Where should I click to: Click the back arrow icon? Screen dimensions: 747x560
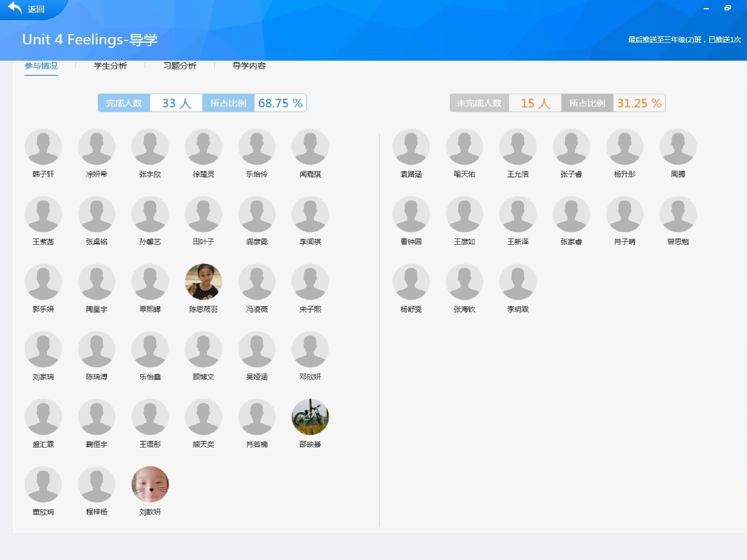(15, 8)
